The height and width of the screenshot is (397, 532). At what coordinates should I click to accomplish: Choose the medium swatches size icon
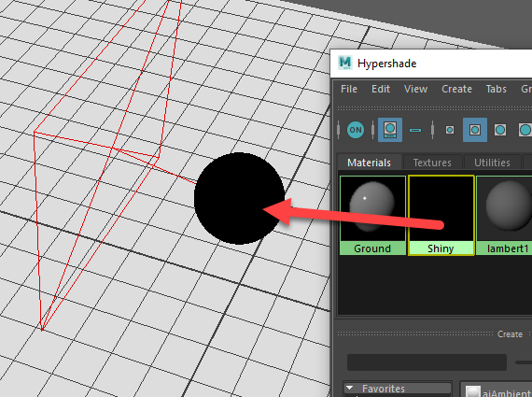coord(475,130)
